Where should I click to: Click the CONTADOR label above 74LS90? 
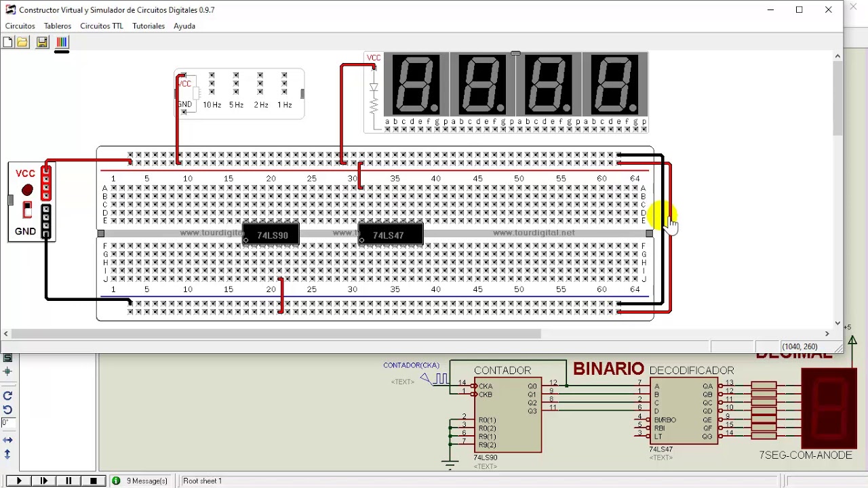click(502, 370)
